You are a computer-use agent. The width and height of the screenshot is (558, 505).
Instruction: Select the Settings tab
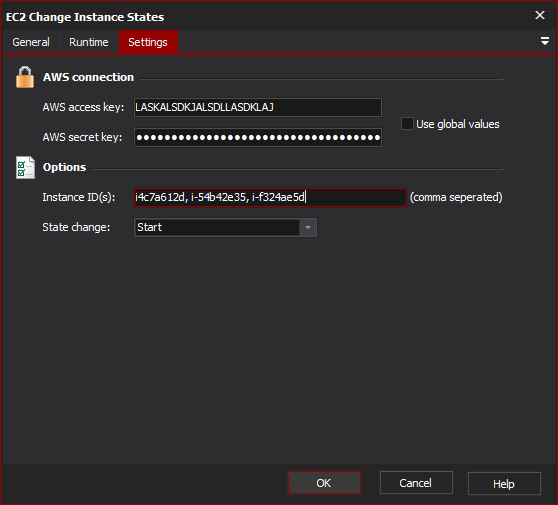point(148,42)
